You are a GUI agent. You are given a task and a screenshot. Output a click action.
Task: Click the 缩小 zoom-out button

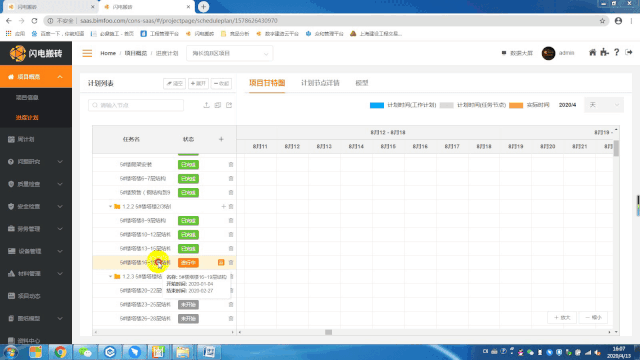pyautogui.click(x=593, y=318)
